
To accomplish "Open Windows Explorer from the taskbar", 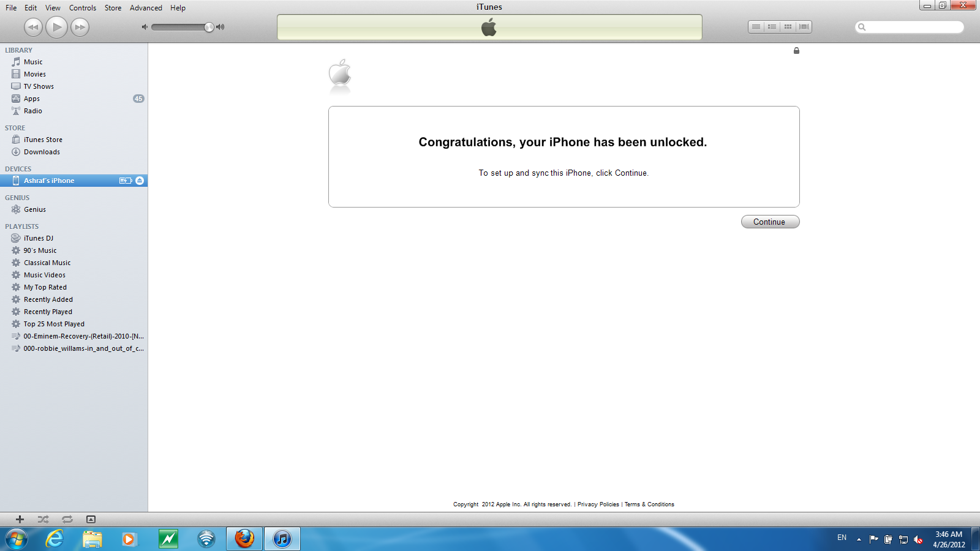I will [x=92, y=539].
